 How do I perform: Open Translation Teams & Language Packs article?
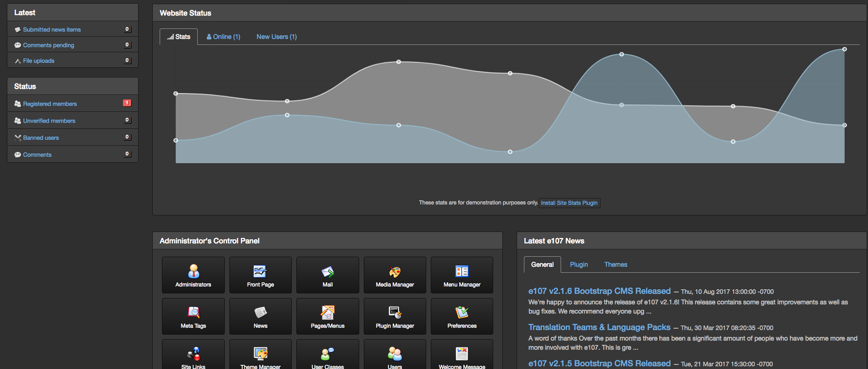click(599, 327)
